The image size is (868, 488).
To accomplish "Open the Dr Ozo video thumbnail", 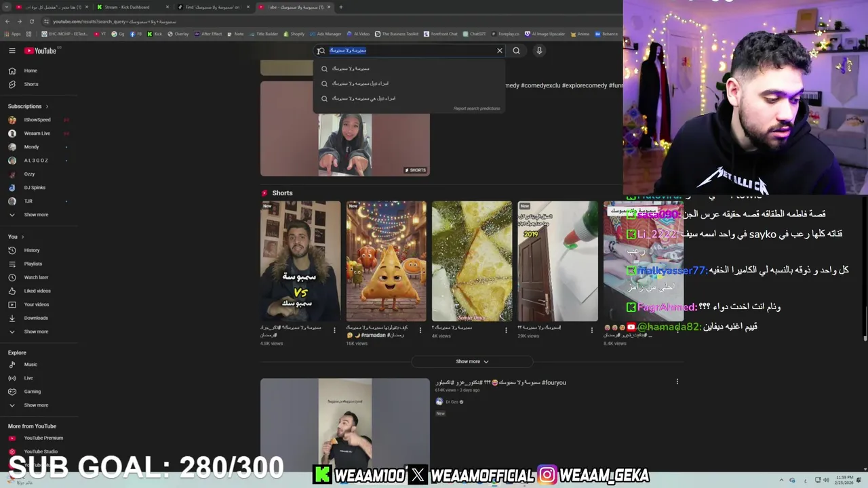I will tap(345, 426).
